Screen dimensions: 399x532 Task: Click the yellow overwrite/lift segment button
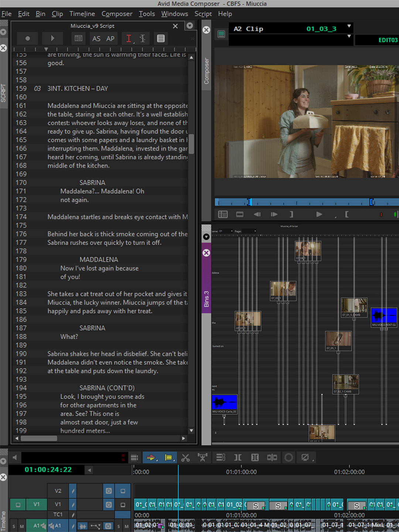click(168, 458)
